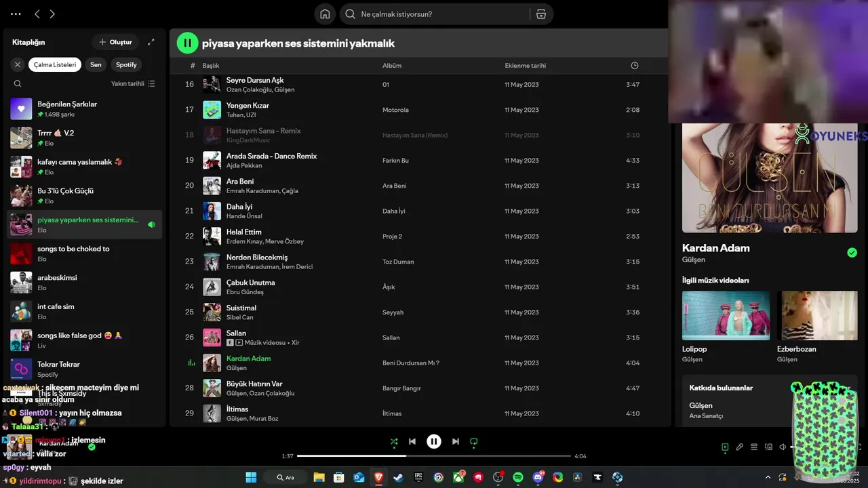Pause playback in the bottom player bar
This screenshot has height=488, width=868.
click(x=434, y=441)
